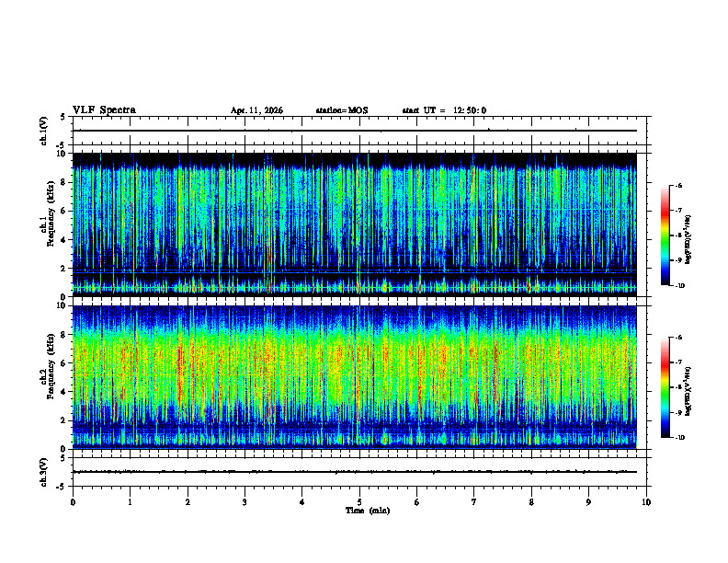
Task: Click the "10" tick on the time axis
Action: [x=646, y=502]
